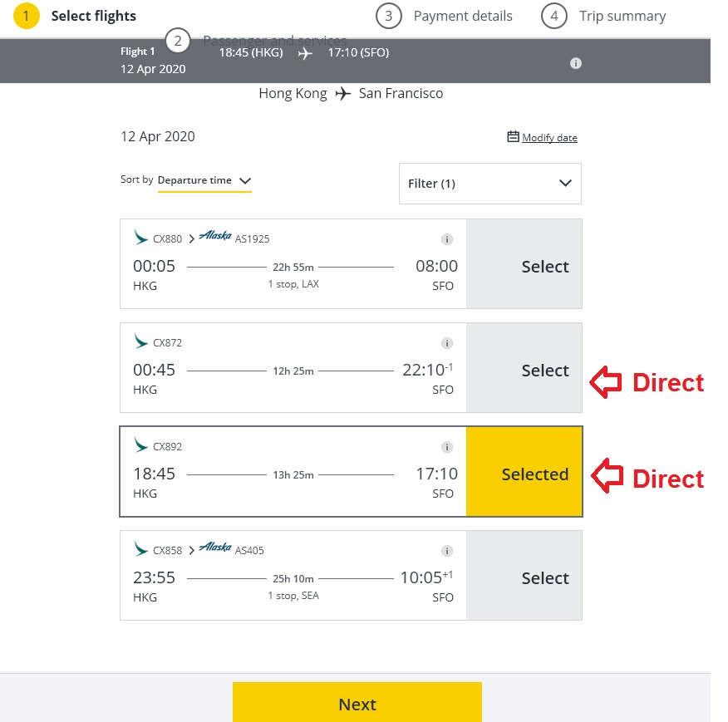Click info icon in grey Flight 1 header
The width and height of the screenshot is (728, 722).
(575, 63)
